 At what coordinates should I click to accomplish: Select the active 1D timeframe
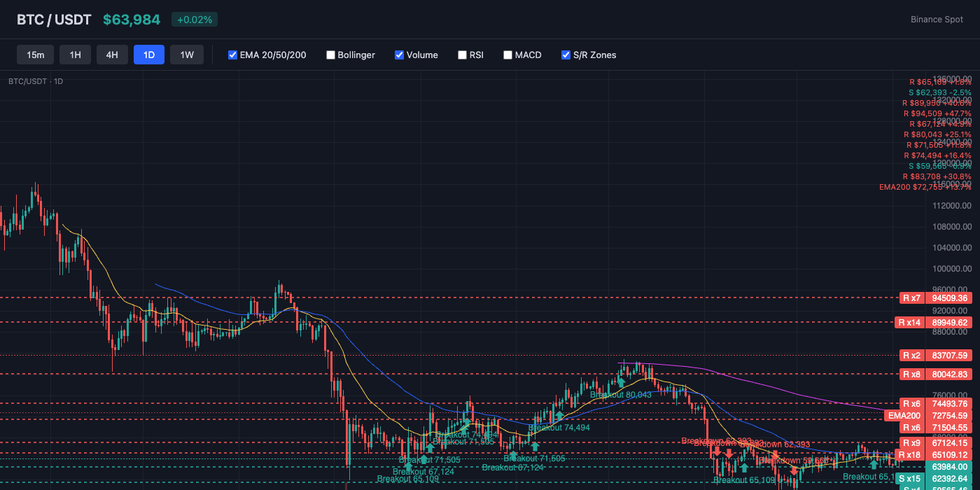(149, 55)
